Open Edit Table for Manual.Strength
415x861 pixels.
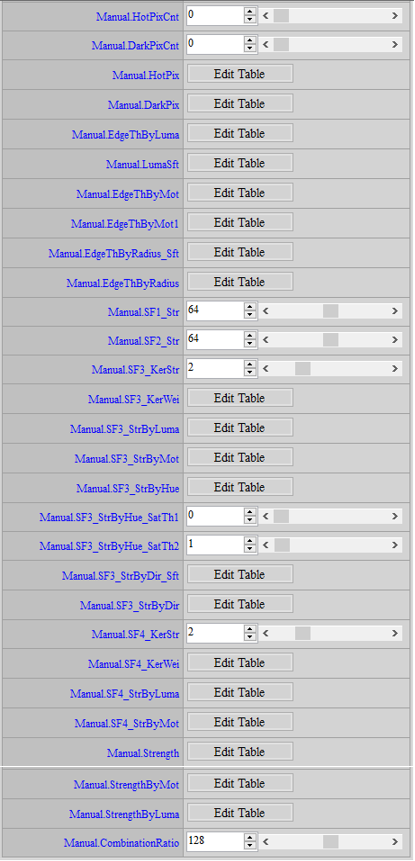240,752
